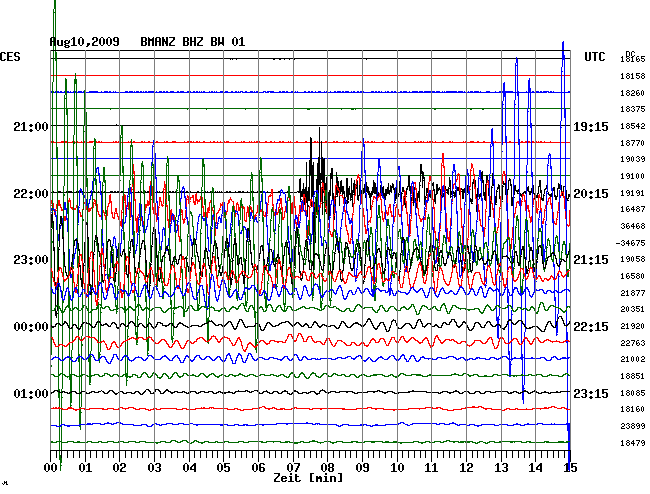Click the DC value "18851"
650x494 pixels.
[x=633, y=376]
